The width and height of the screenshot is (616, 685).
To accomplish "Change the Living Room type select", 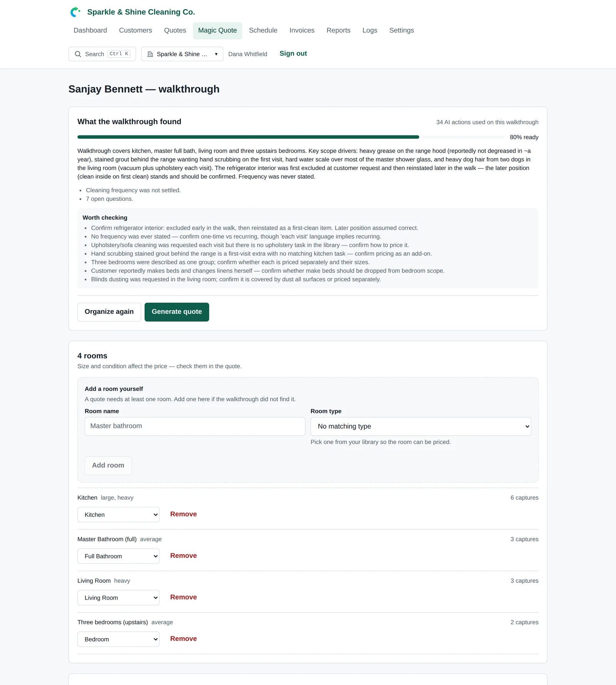I will 119,598.
